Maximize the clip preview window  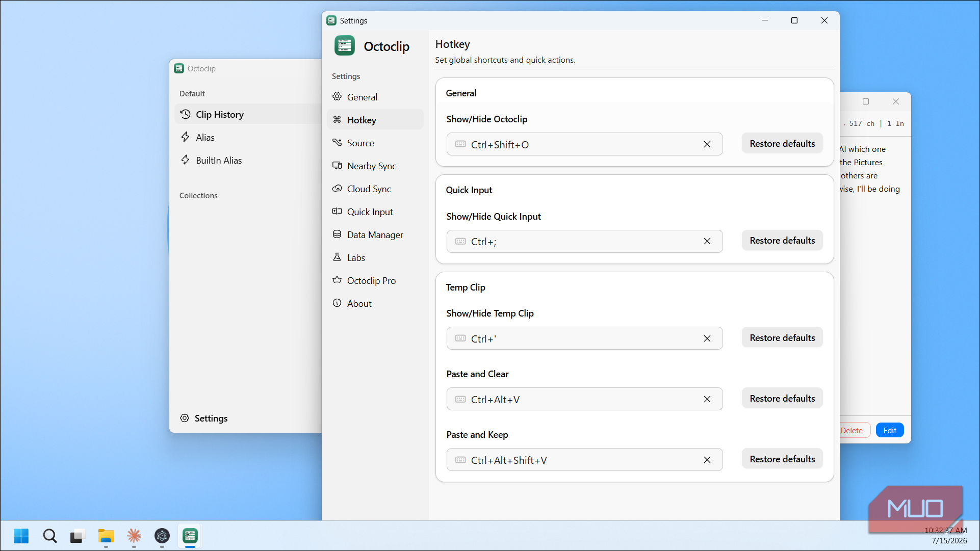866,101
